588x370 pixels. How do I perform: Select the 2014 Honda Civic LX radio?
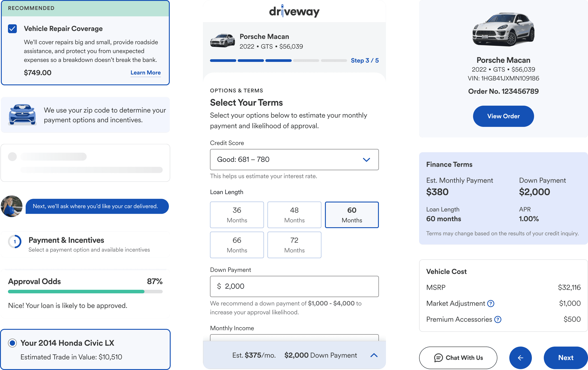[x=12, y=343]
